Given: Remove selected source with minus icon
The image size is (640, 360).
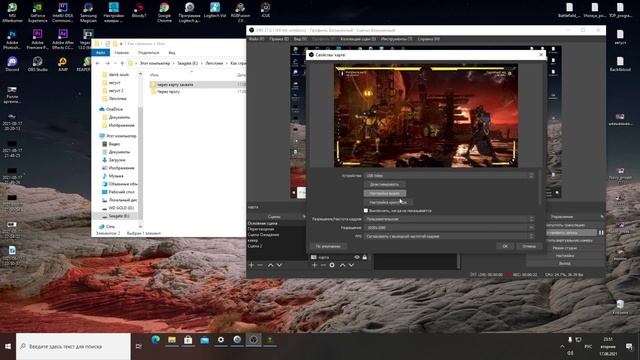Looking at the screenshot, I should (323, 265).
